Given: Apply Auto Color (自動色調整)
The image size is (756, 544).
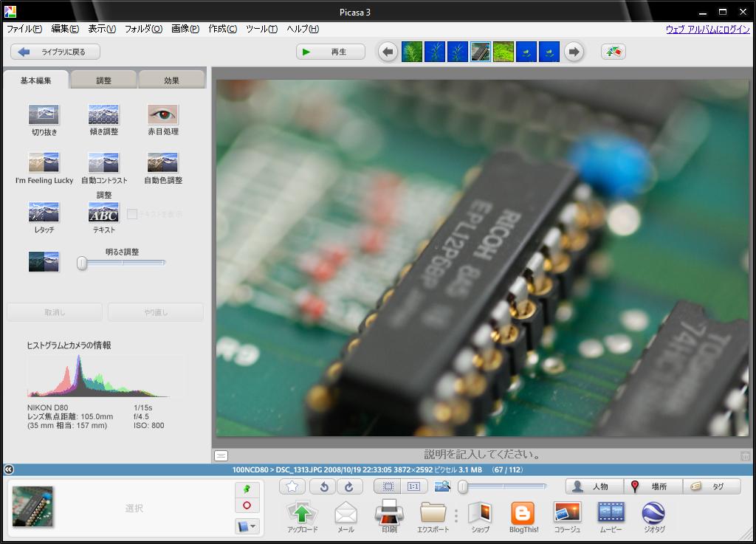Looking at the screenshot, I should tap(163, 163).
